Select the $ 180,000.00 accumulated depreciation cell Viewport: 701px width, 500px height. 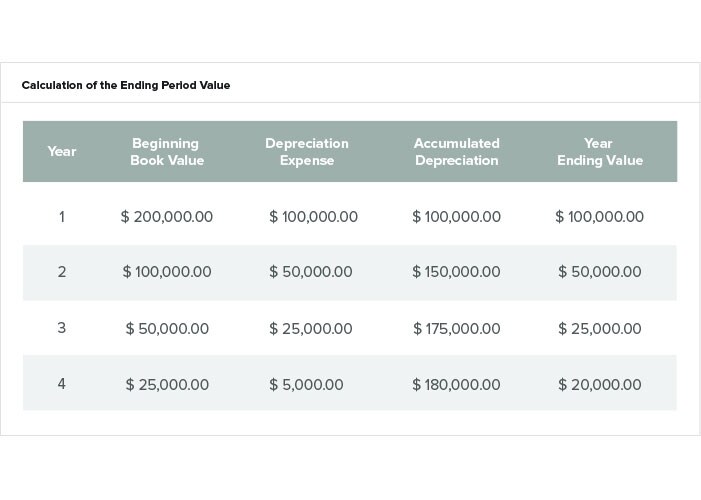(x=456, y=385)
